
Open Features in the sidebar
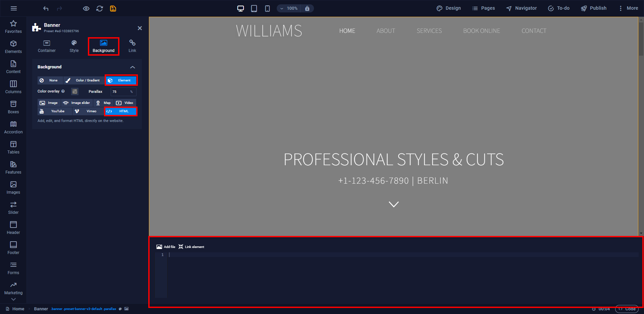tap(13, 168)
